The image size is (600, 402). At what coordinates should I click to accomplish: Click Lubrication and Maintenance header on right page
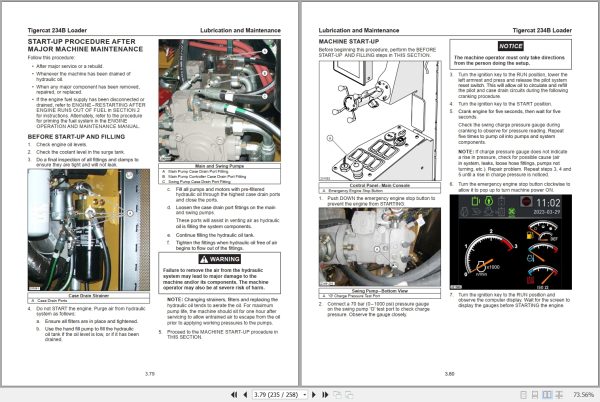359,30
